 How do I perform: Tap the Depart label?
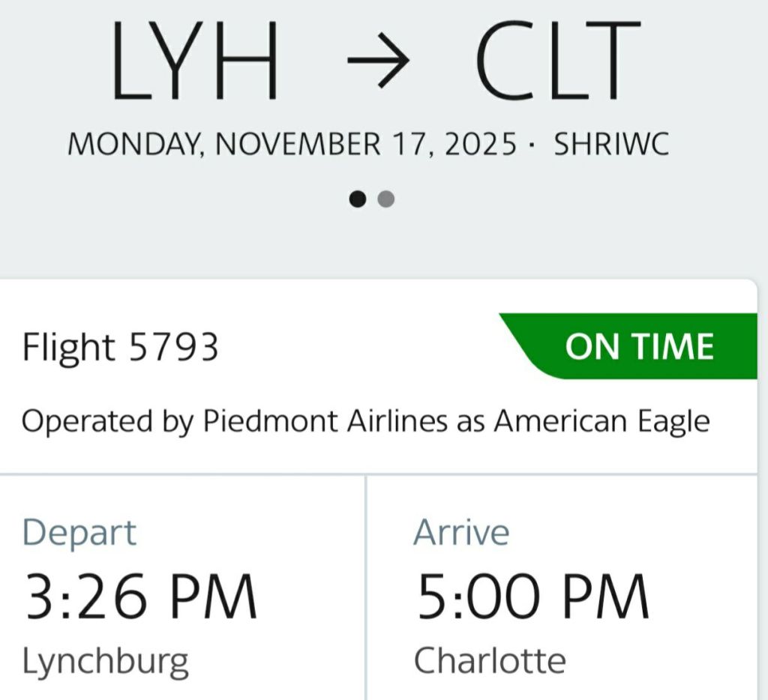(79, 532)
